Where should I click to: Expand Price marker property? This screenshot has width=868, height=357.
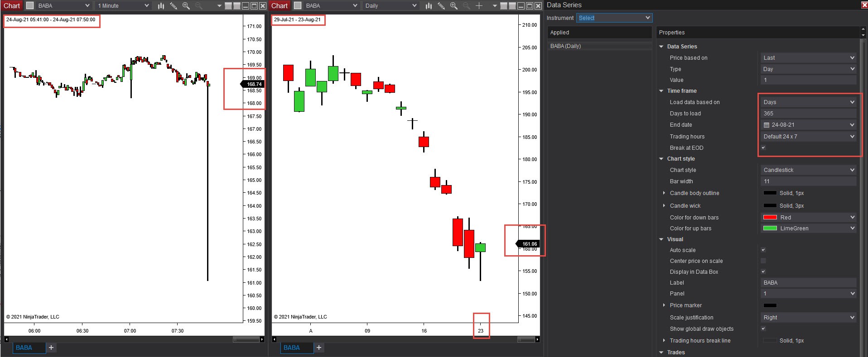point(664,305)
